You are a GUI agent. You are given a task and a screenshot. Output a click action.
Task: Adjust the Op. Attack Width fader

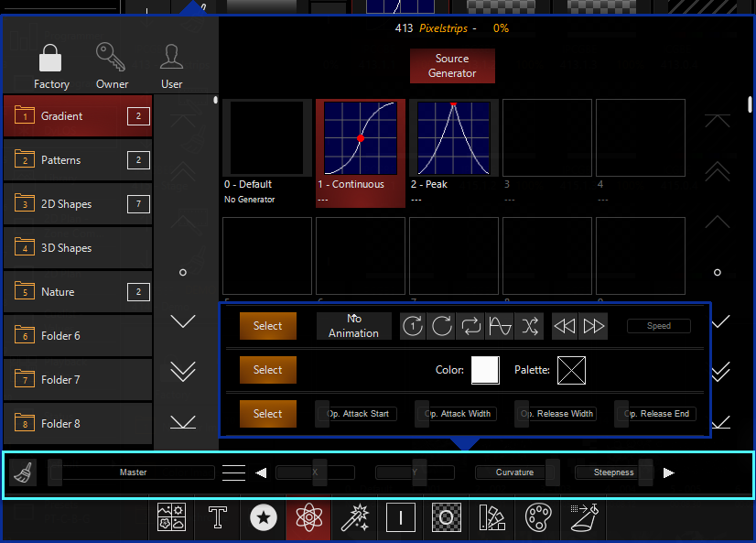click(456, 414)
